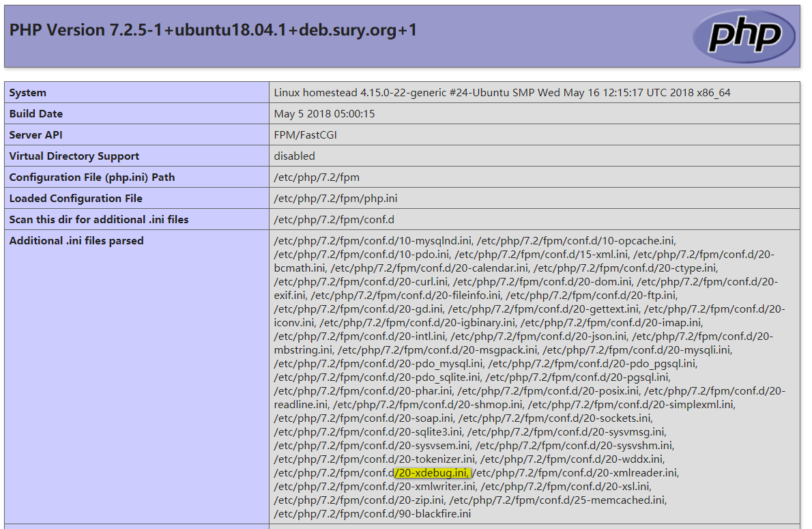Click the 20-pdo_pgsql.ini file path
Image resolution: width=812 pixels, height=529 pixels.
[592, 364]
